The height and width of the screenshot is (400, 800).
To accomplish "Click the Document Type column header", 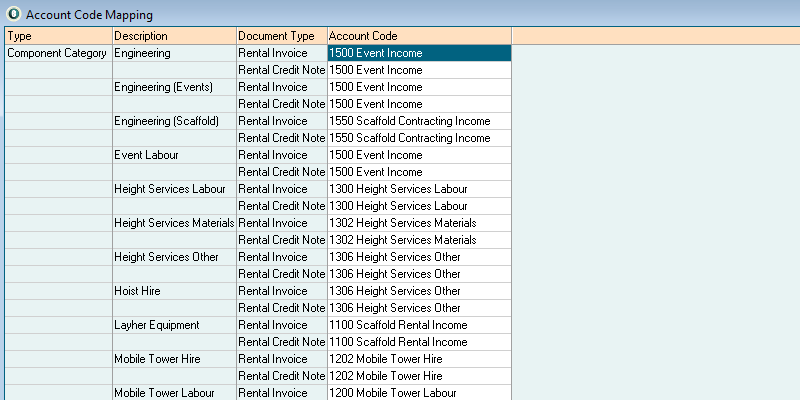I will (280, 36).
